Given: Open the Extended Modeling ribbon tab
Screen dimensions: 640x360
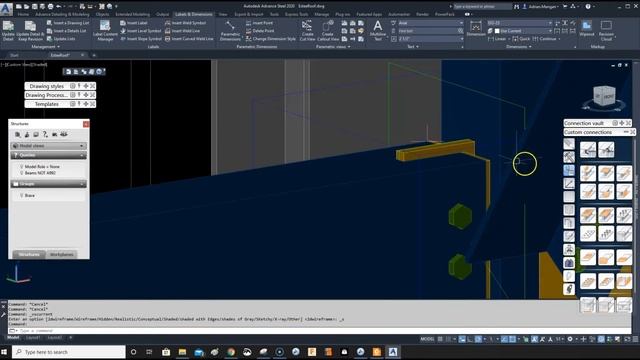Looking at the screenshot, I should [132, 14].
